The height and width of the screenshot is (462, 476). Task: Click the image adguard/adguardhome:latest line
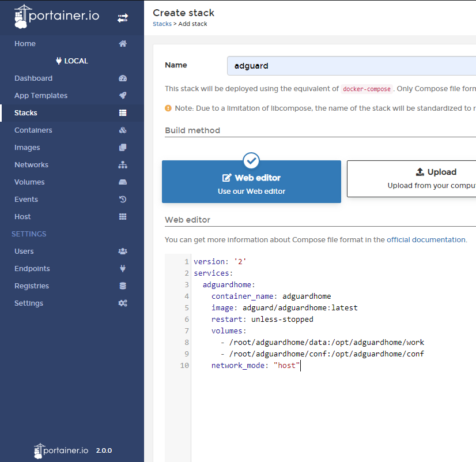(285, 307)
